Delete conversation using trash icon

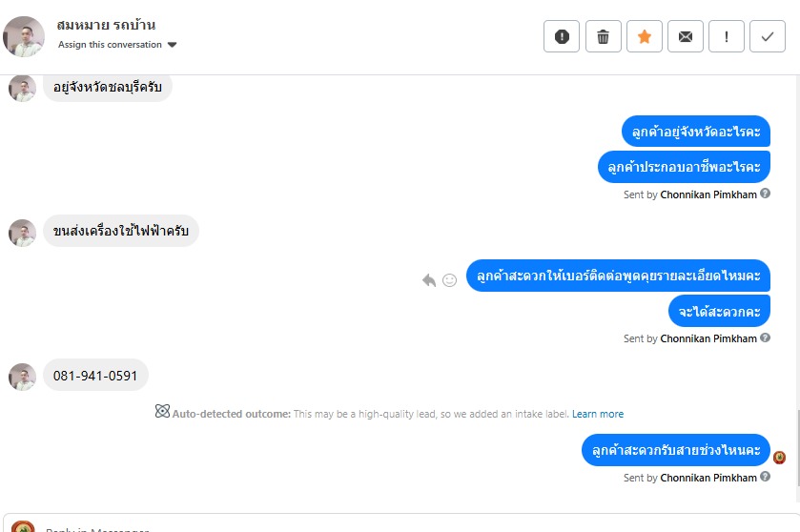[603, 37]
